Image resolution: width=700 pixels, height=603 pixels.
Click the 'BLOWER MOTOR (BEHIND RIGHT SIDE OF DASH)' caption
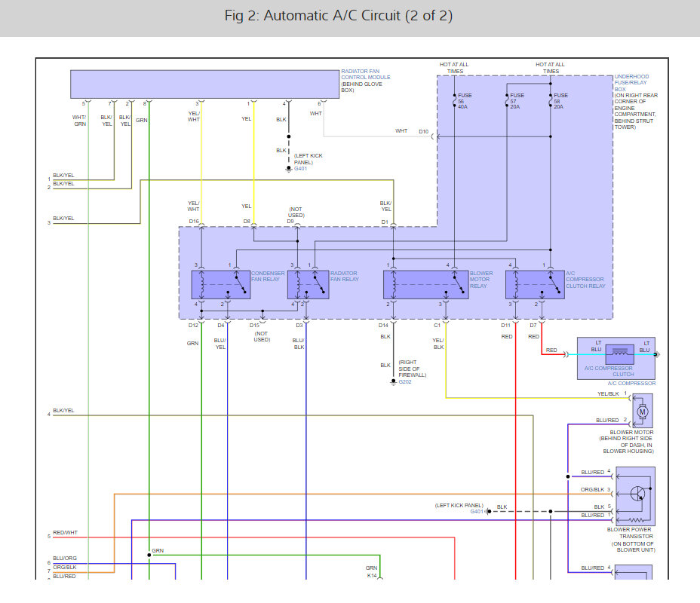tap(627, 442)
